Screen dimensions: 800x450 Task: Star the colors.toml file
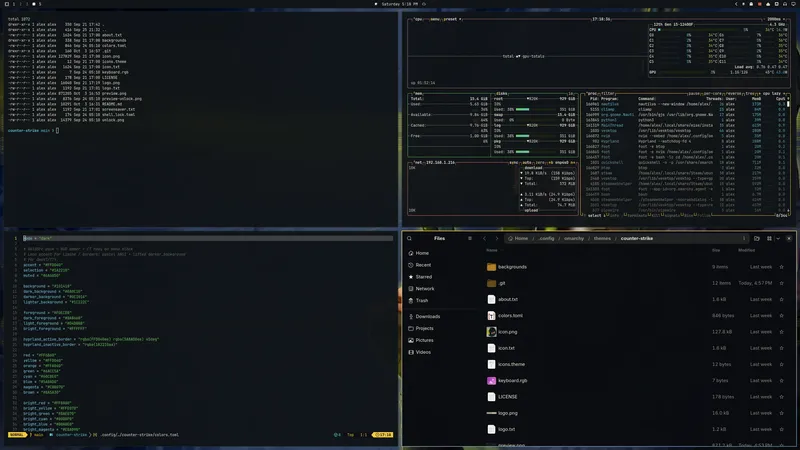[781, 316]
